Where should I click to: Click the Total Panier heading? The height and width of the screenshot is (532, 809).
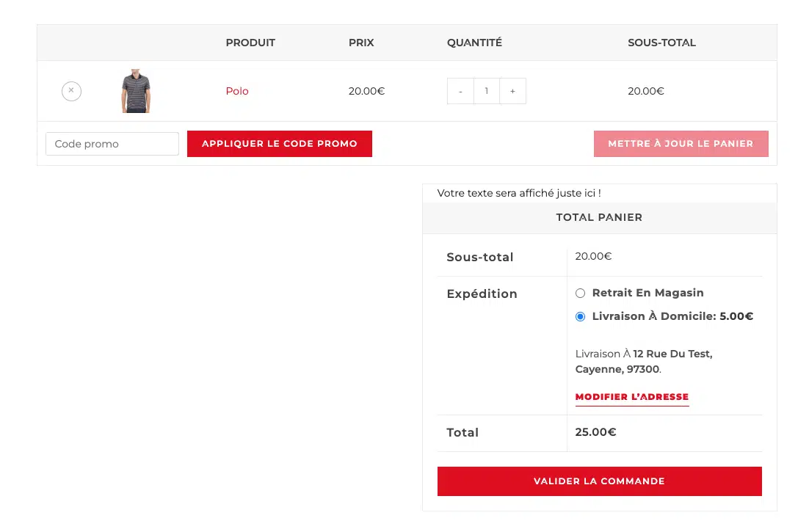599,217
